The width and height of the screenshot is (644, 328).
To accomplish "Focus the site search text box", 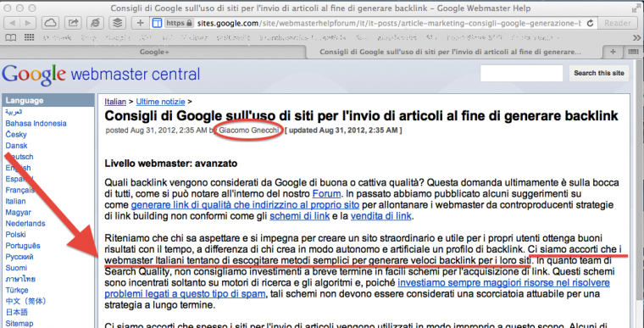I will 521,74.
